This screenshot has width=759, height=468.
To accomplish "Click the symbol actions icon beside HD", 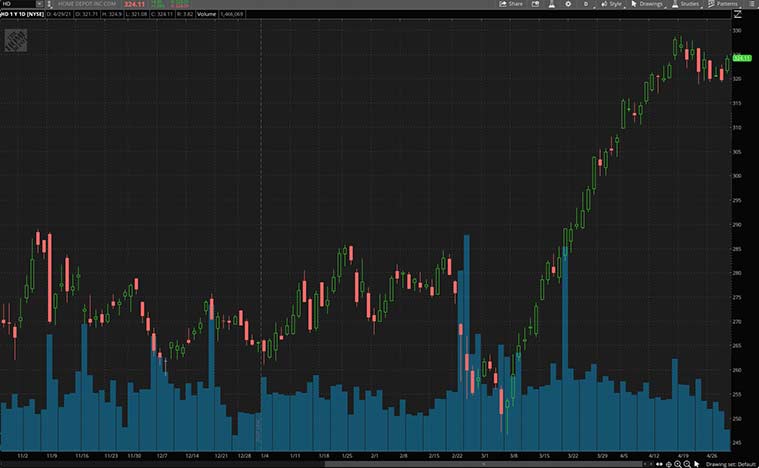I will pyautogui.click(x=49, y=4).
